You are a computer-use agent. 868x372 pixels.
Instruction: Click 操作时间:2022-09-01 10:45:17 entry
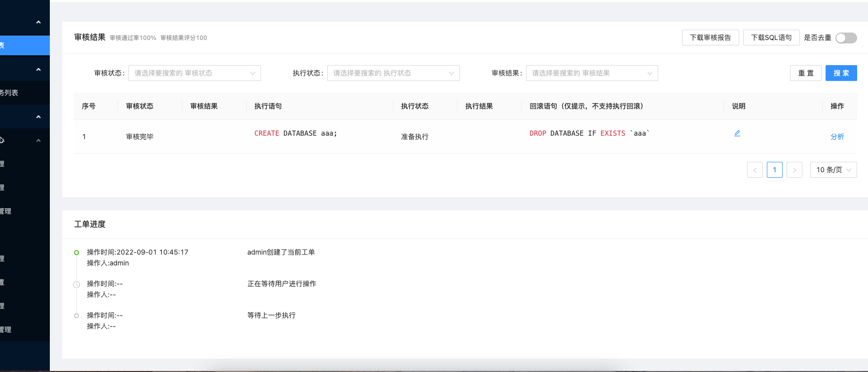138,252
